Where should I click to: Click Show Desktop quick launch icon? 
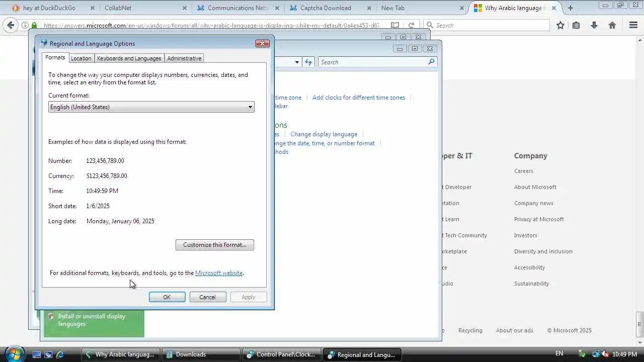[37, 354]
